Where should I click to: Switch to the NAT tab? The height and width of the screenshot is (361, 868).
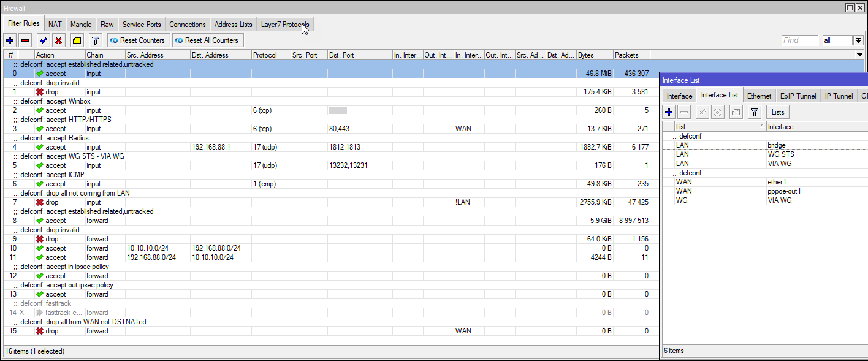(x=55, y=25)
